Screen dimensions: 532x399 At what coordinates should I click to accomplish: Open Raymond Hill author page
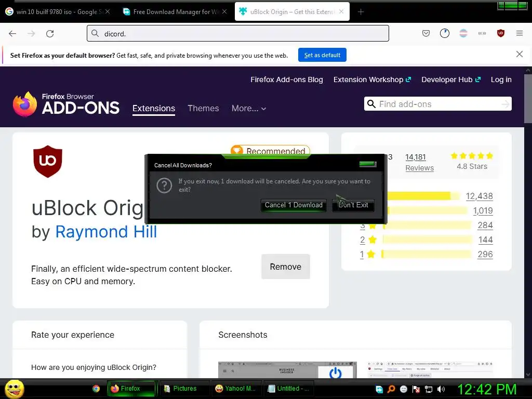106,232
